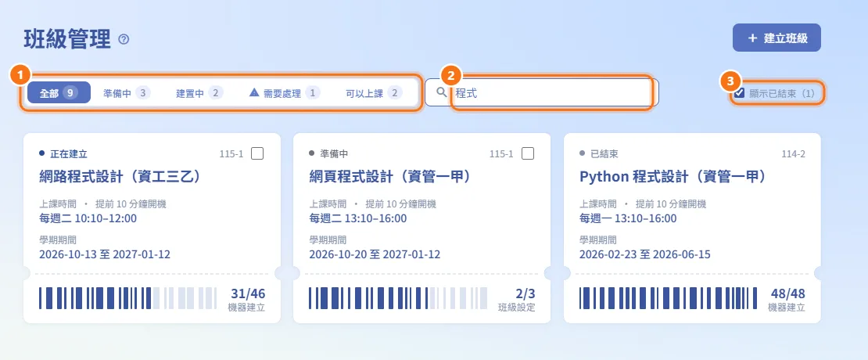
Task: Click the 班級管理 page heading
Action: [x=67, y=39]
